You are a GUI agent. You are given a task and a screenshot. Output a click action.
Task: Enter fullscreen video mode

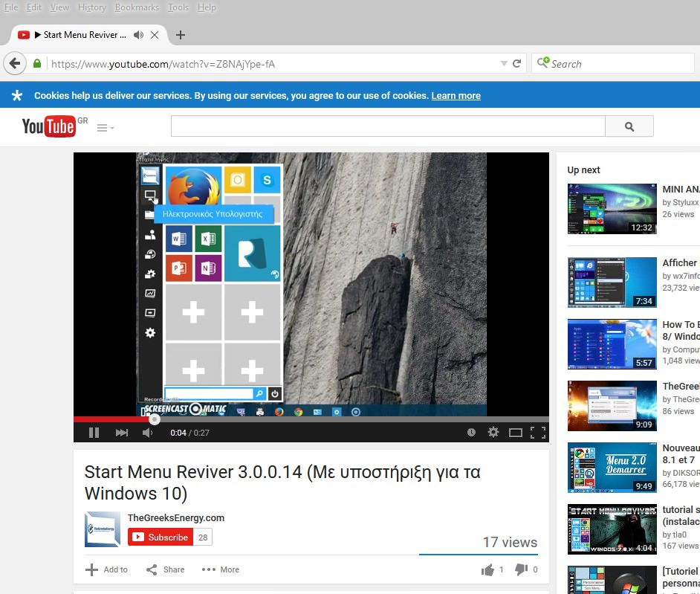(539, 432)
